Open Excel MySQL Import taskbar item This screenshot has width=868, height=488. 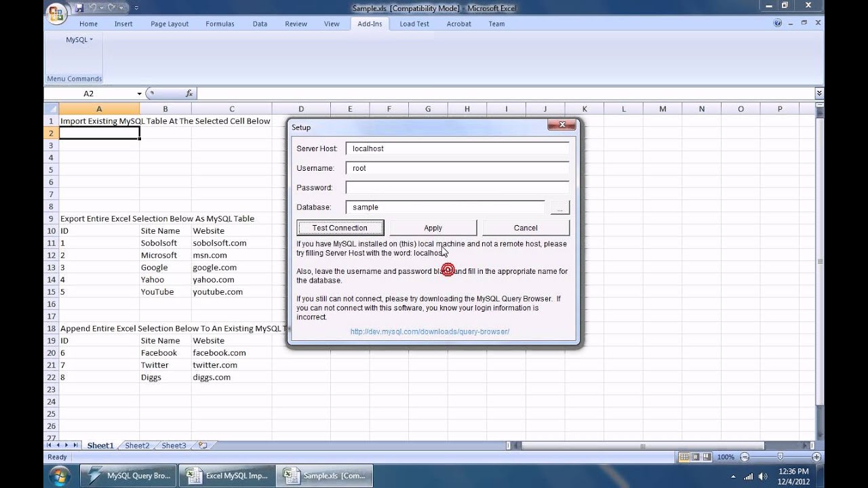click(x=227, y=476)
